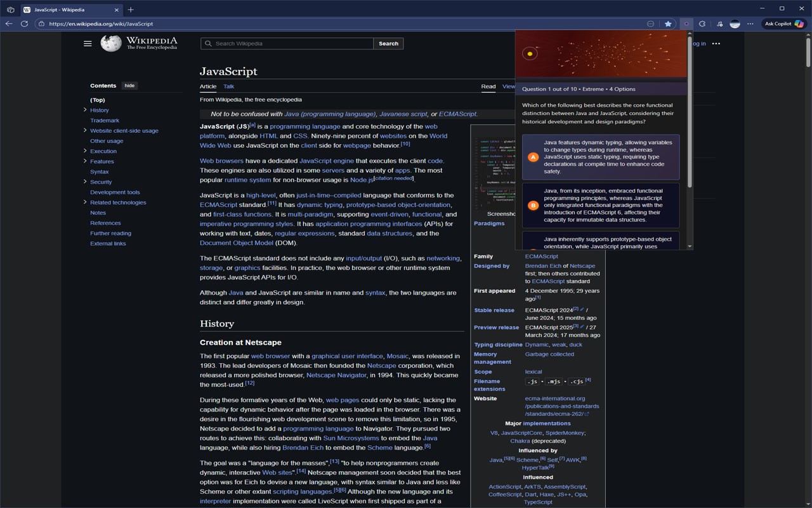Reload the page with the refresh icon

click(x=24, y=23)
